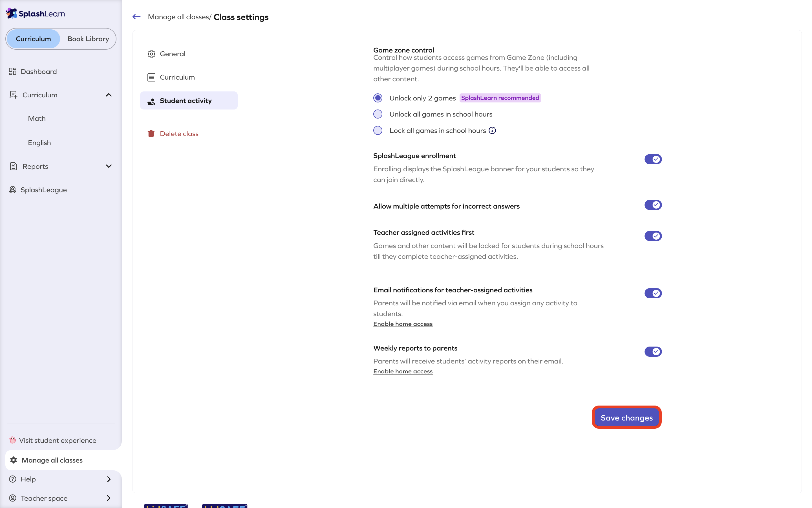Click the Delete class trash icon
Image resolution: width=812 pixels, height=508 pixels.
(151, 134)
